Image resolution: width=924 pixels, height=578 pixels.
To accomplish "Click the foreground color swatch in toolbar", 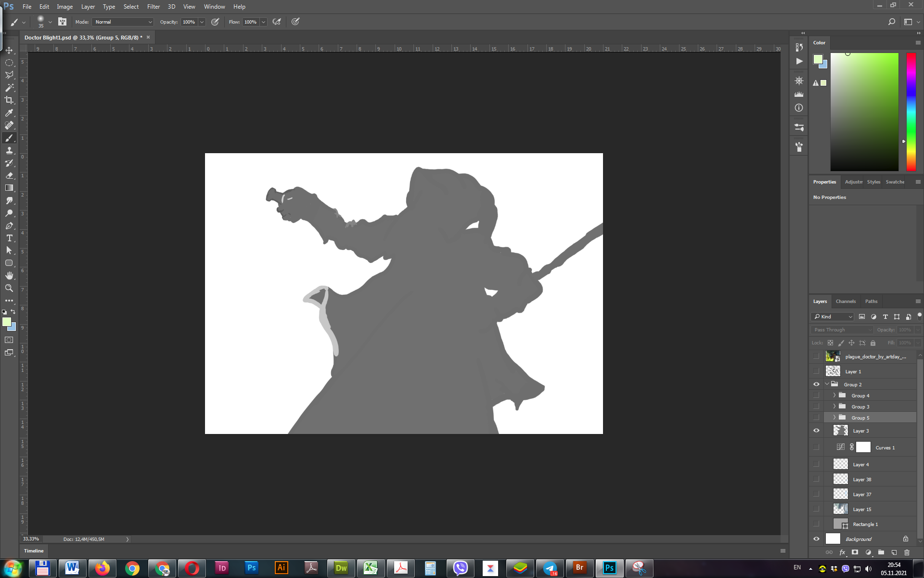I will click(x=6, y=322).
